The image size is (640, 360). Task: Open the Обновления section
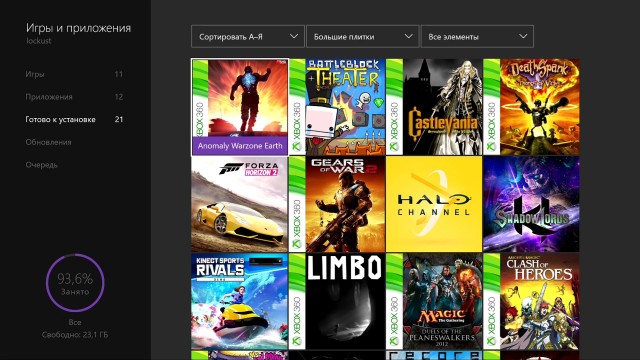[x=48, y=142]
